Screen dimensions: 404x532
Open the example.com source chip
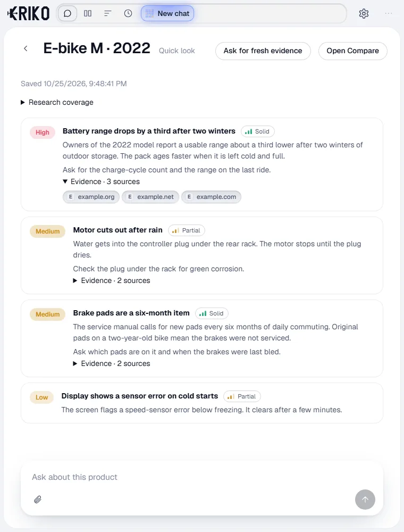point(211,197)
